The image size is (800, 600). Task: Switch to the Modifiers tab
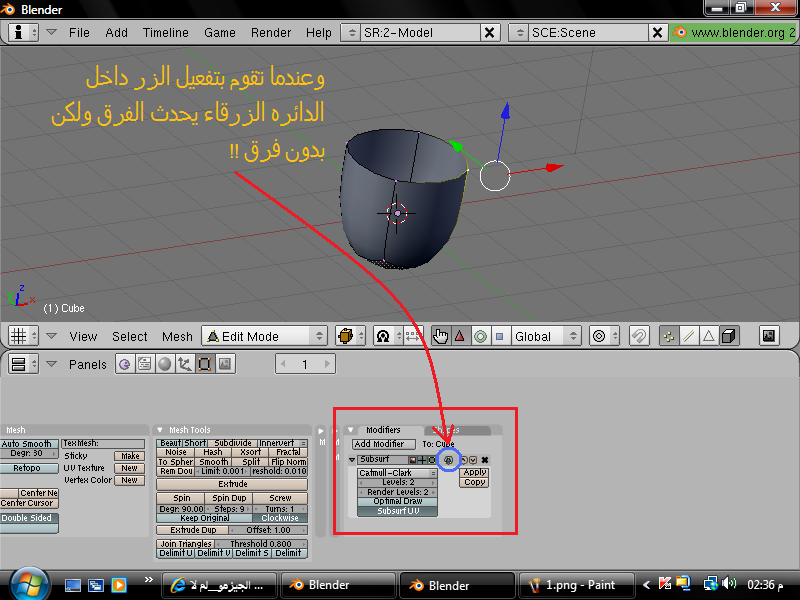(383, 430)
